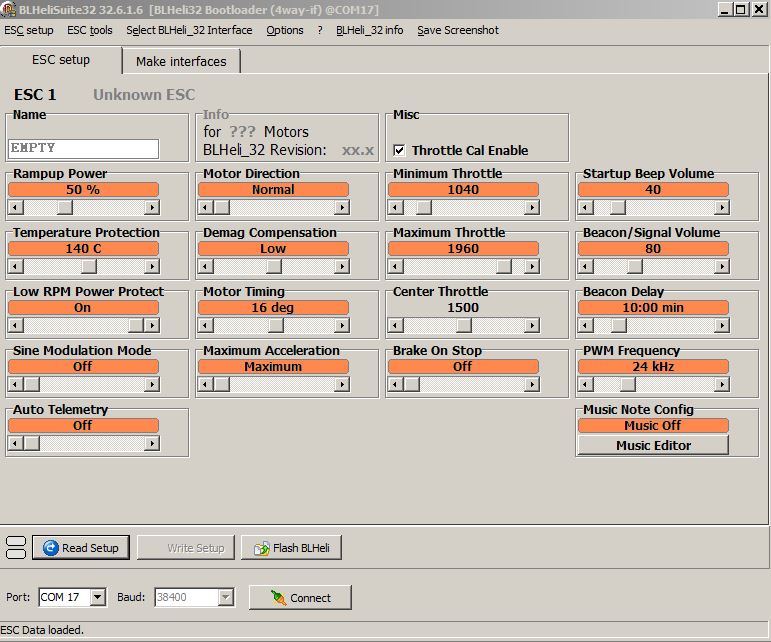Click the '16 deg' Motor Timing value

pos(273,308)
